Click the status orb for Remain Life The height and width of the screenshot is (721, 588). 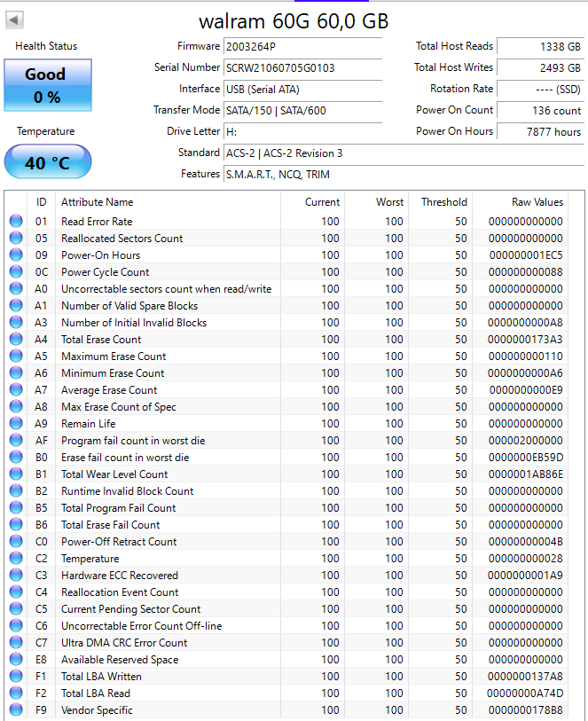pyautogui.click(x=16, y=424)
